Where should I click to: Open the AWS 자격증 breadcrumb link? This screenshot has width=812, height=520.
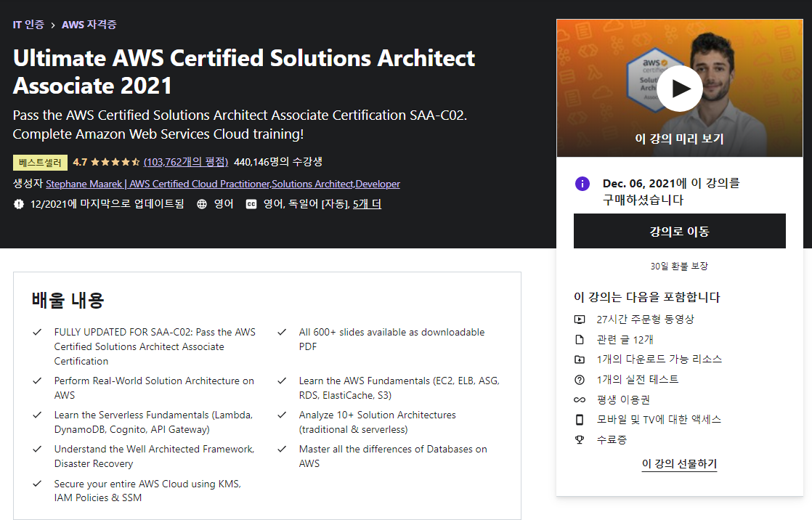89,25
